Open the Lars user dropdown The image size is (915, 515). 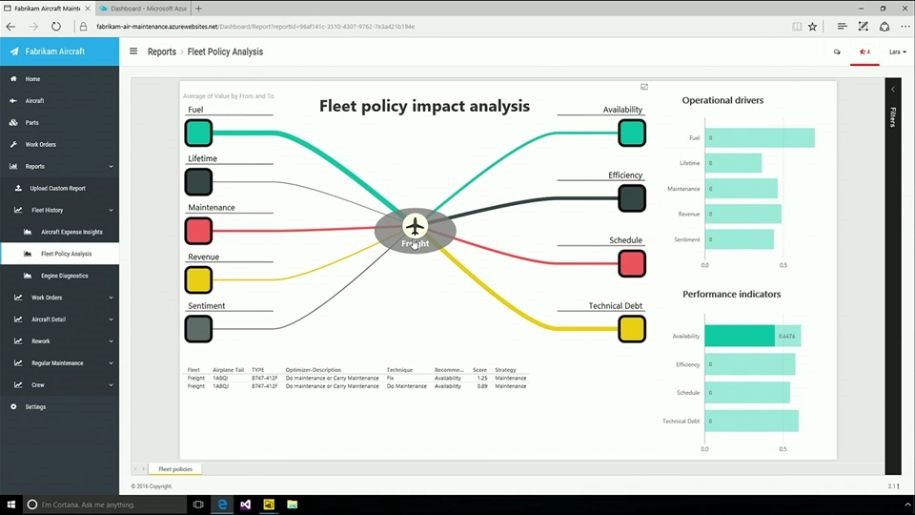[897, 52]
